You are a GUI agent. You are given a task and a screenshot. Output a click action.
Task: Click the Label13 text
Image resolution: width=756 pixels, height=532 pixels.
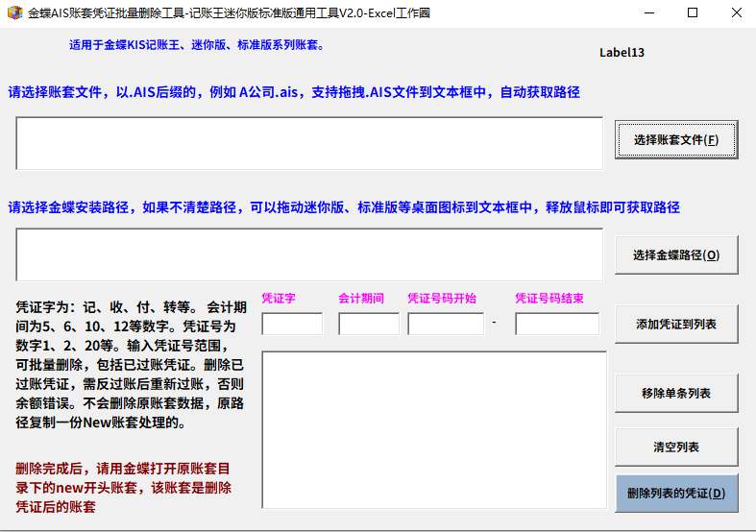622,53
